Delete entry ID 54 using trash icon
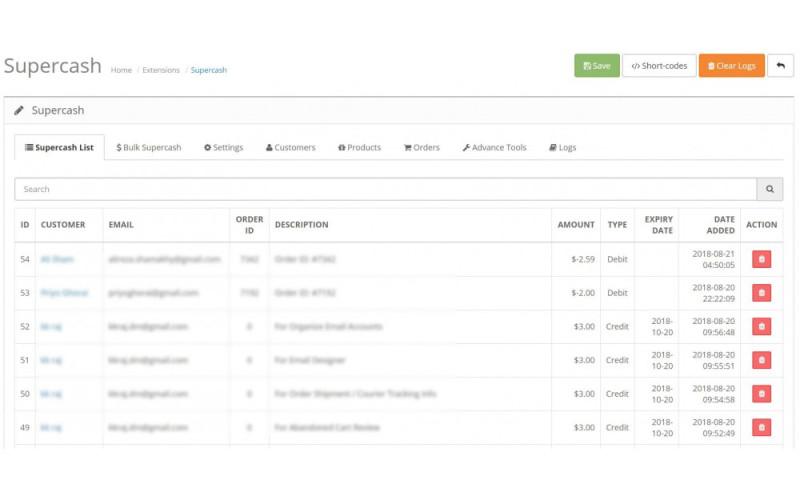800x500 pixels. click(x=761, y=259)
